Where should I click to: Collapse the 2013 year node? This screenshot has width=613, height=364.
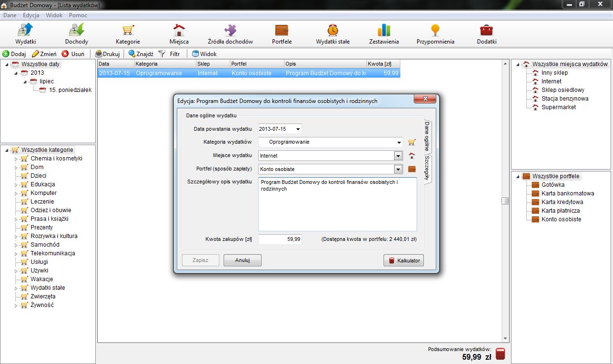coord(16,73)
